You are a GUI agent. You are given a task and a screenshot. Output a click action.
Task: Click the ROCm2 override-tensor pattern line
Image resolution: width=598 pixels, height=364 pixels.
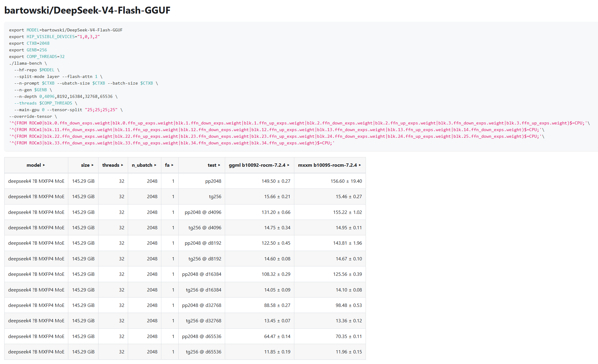(277, 136)
